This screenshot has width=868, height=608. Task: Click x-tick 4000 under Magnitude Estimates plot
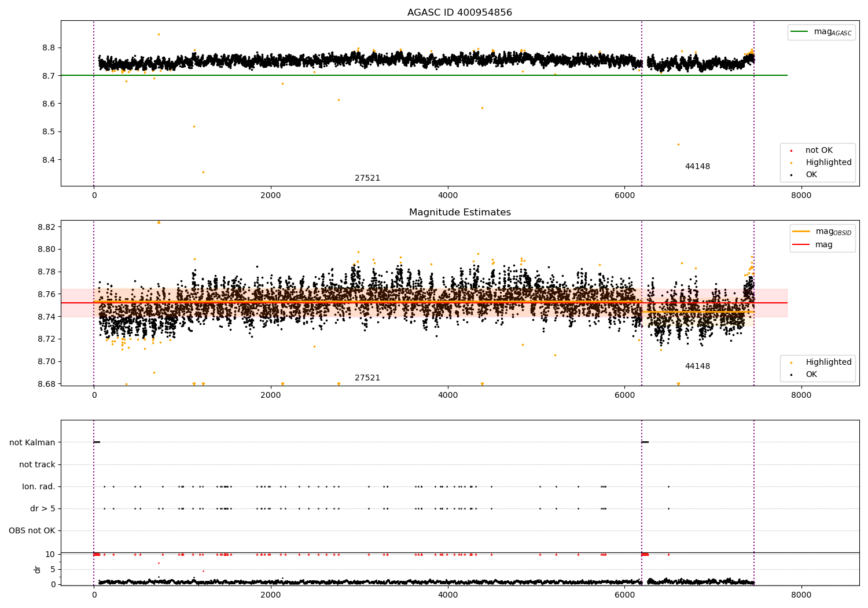click(448, 395)
